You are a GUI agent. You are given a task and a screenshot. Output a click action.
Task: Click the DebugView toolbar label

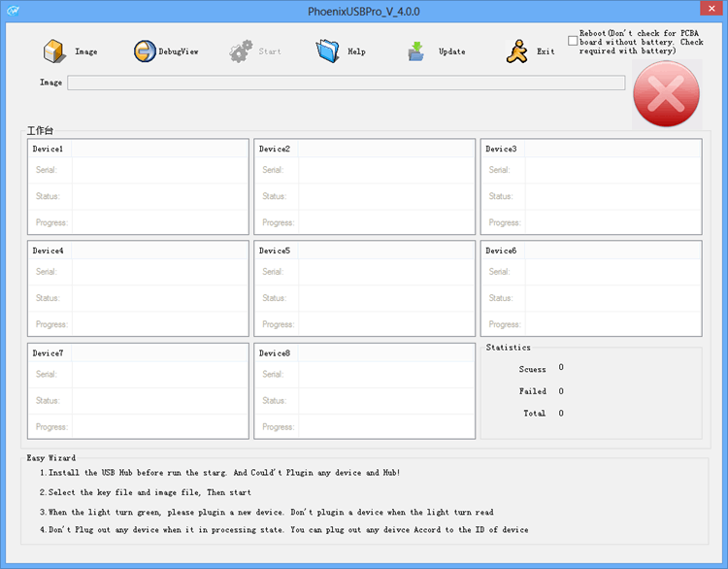179,51
